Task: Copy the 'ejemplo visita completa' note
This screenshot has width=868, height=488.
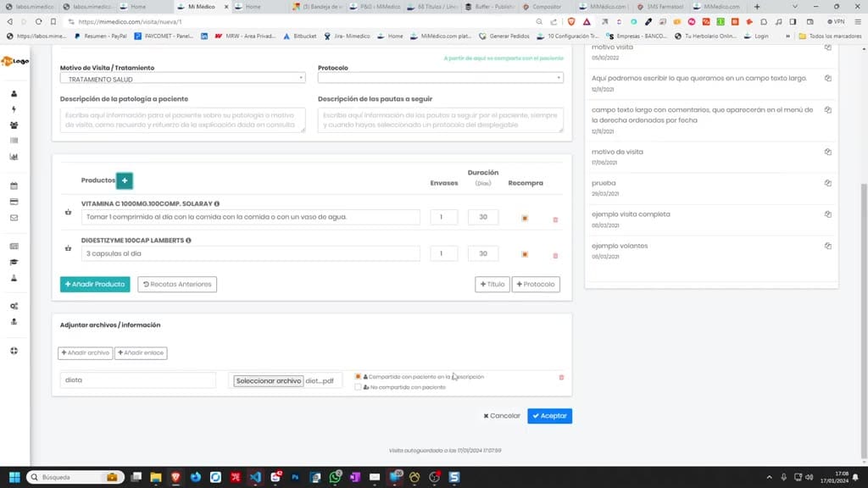Action: pyautogui.click(x=827, y=214)
